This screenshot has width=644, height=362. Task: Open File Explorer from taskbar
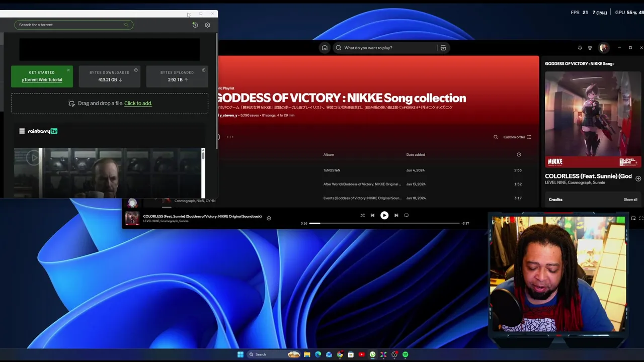click(307, 354)
